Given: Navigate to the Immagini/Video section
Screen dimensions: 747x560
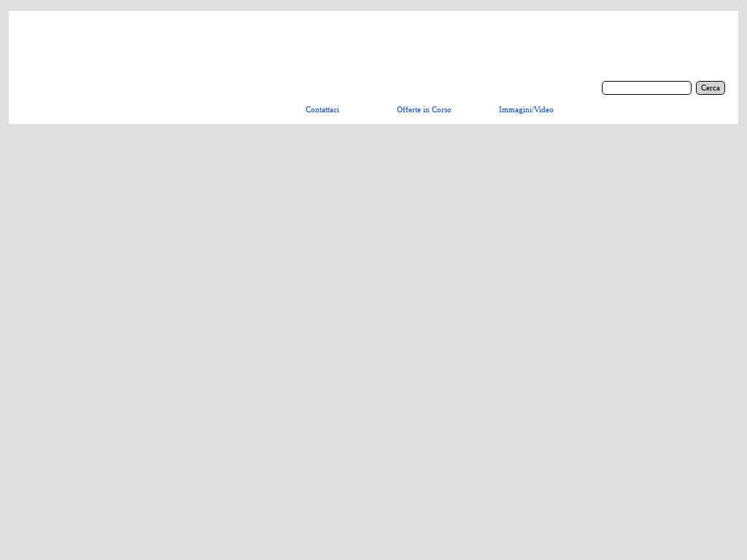Looking at the screenshot, I should pyautogui.click(x=526, y=110).
